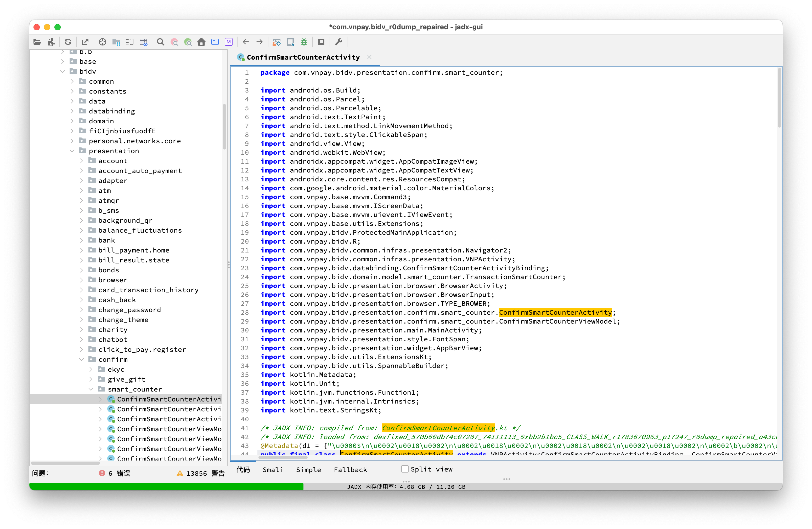The height and width of the screenshot is (529, 812).
Task: Select card_transaction_history package
Action: coord(148,290)
